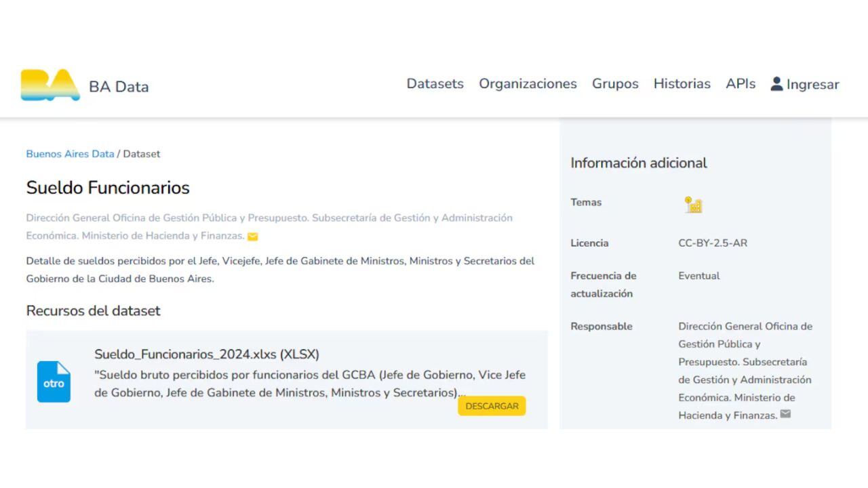Click the 'Información adicional' heading
This screenshot has height=488, width=868.
pos(638,163)
